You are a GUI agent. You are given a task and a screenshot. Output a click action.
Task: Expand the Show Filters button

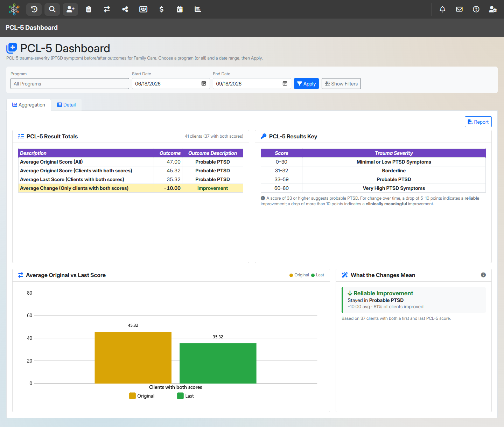[x=341, y=83]
